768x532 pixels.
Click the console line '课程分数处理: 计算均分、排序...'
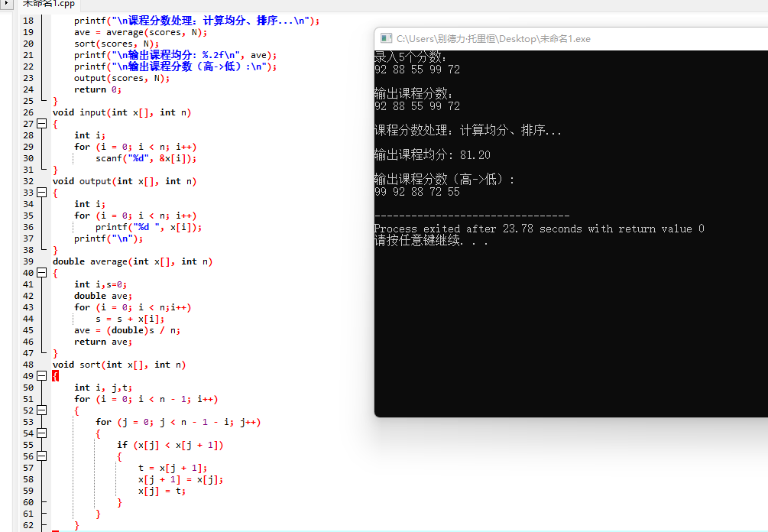[468, 130]
